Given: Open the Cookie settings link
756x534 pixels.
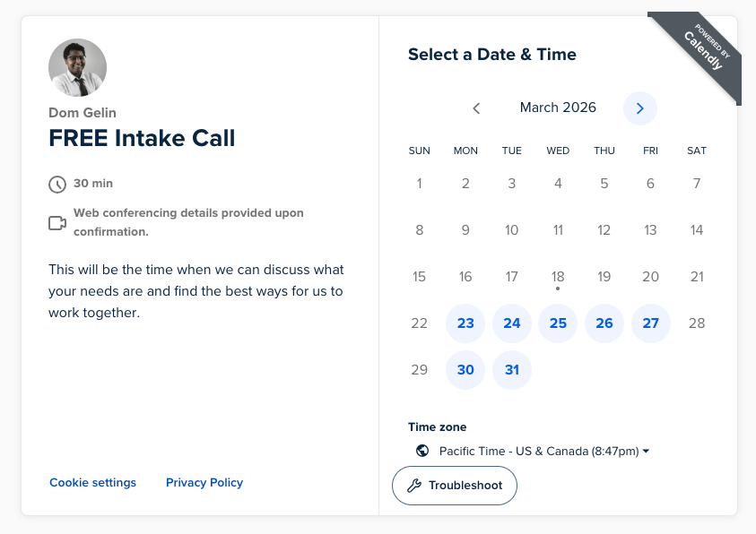Looking at the screenshot, I should pyautogui.click(x=92, y=483).
